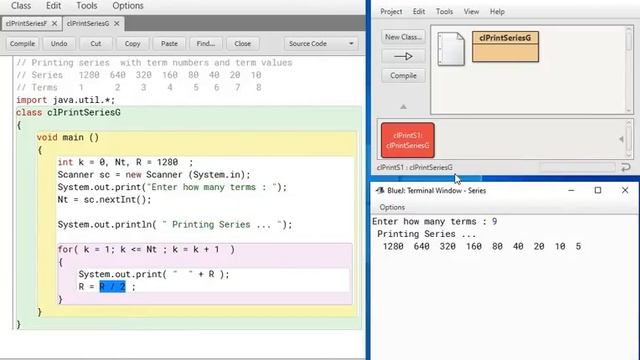Click the object bench vertical scrollbar

click(629, 139)
